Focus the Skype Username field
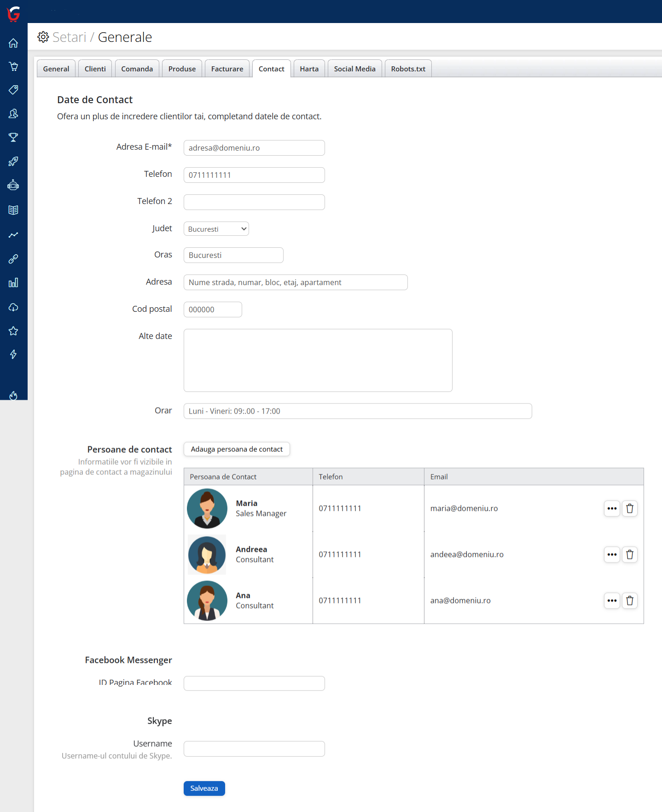 pyautogui.click(x=254, y=748)
